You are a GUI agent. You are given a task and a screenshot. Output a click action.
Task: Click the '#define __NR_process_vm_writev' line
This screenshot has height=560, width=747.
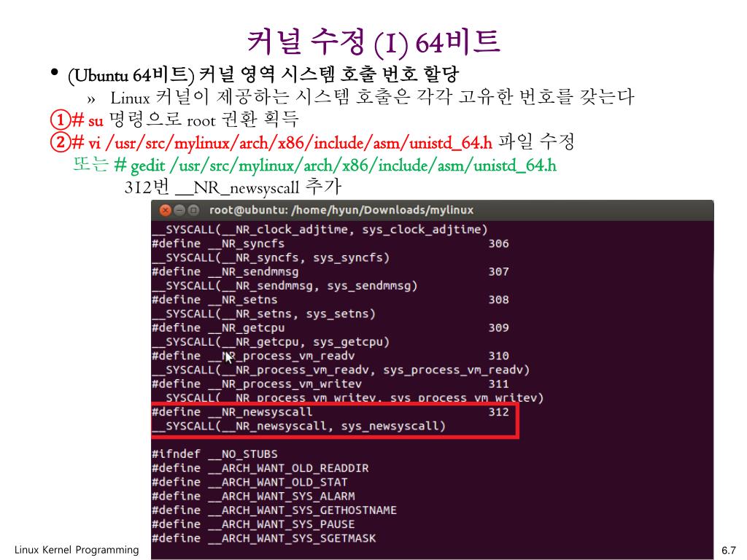[330, 384]
